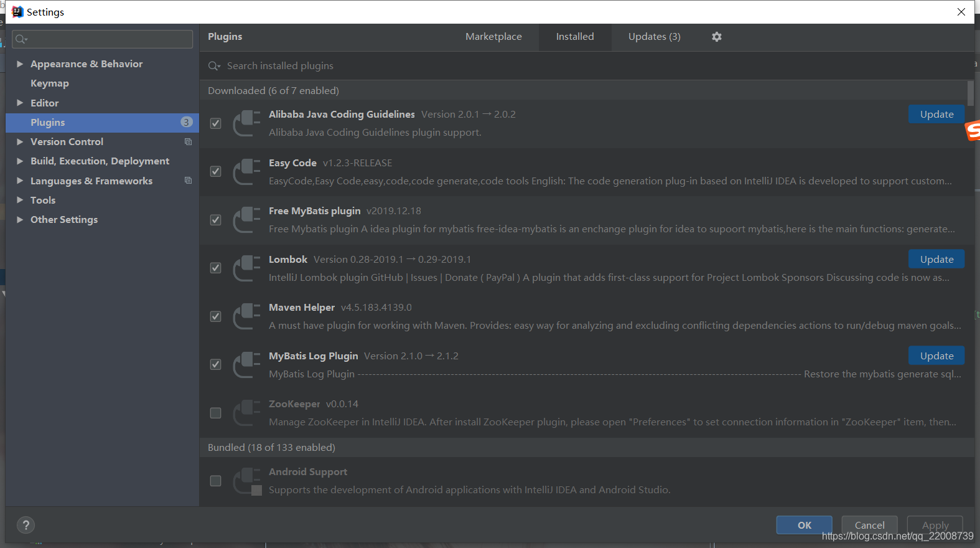Select the Lombok plugin name
The height and width of the screenshot is (548, 980).
(x=288, y=259)
